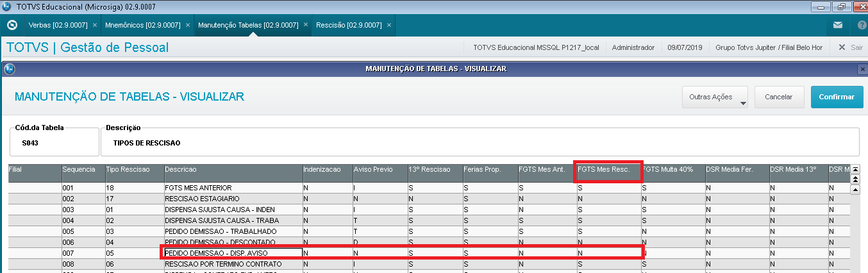Expand the Outras Ações dropdown
Screen dimensions: 868x273
[x=715, y=97]
